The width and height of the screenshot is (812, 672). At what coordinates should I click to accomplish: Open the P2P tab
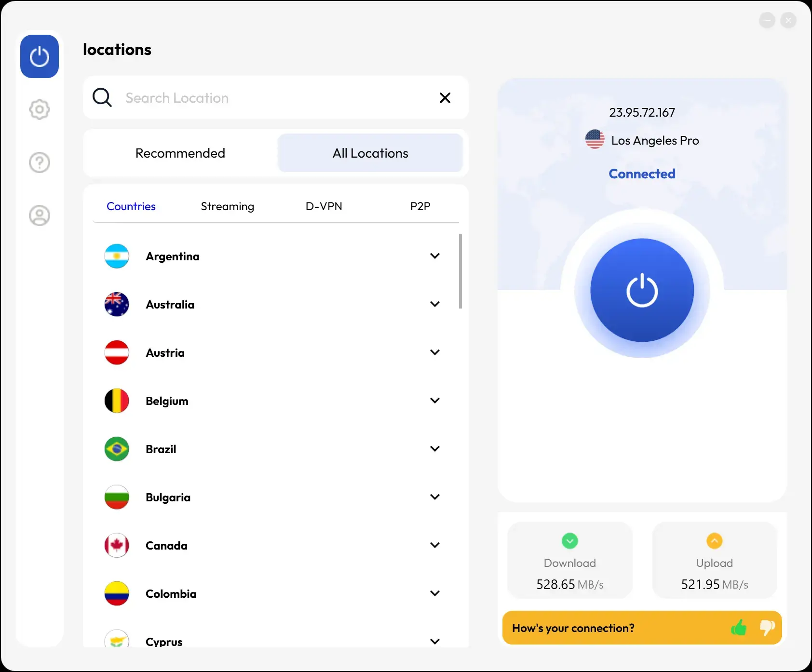click(420, 206)
